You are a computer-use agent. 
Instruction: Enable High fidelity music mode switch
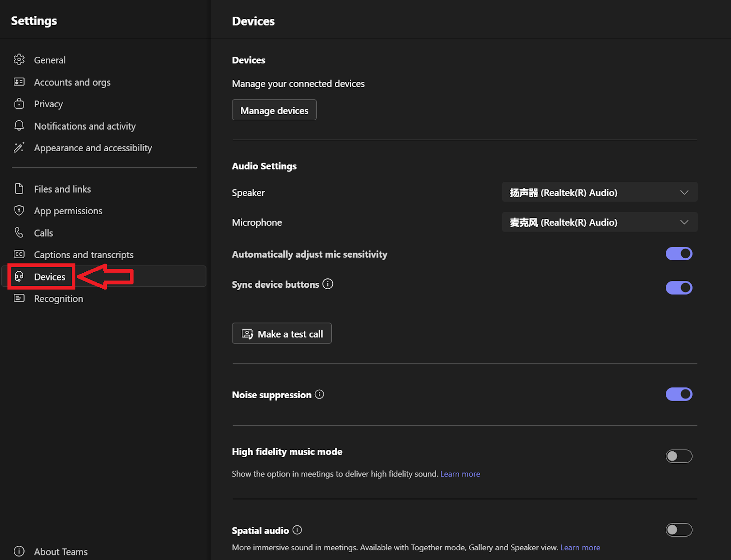click(679, 456)
